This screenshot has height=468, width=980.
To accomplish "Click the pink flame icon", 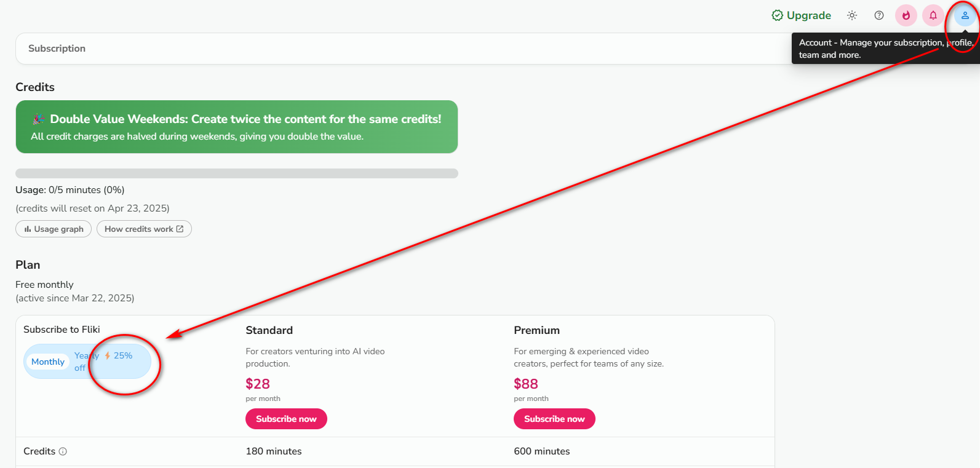I will tap(906, 15).
